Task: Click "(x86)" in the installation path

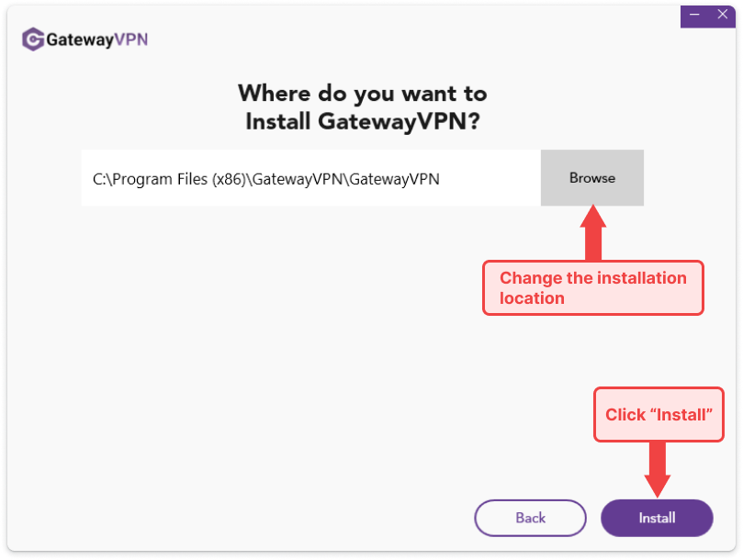Action: coord(229,179)
